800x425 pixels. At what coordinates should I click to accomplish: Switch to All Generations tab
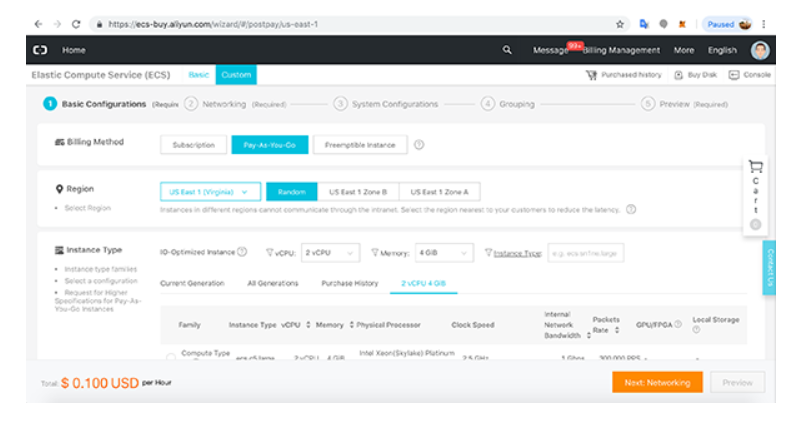pyautogui.click(x=272, y=283)
